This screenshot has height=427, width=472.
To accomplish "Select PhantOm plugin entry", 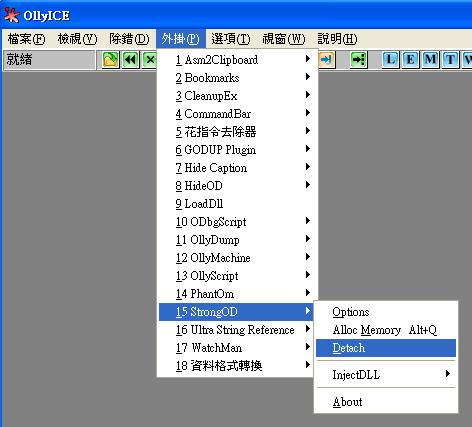I will coord(236,294).
